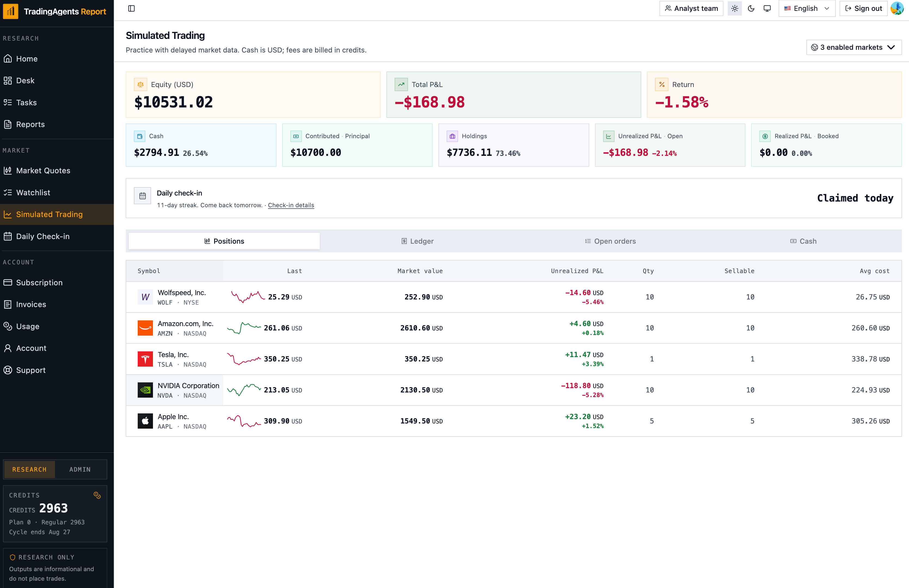
Task: Switch to light theme sun icon
Action: (735, 8)
